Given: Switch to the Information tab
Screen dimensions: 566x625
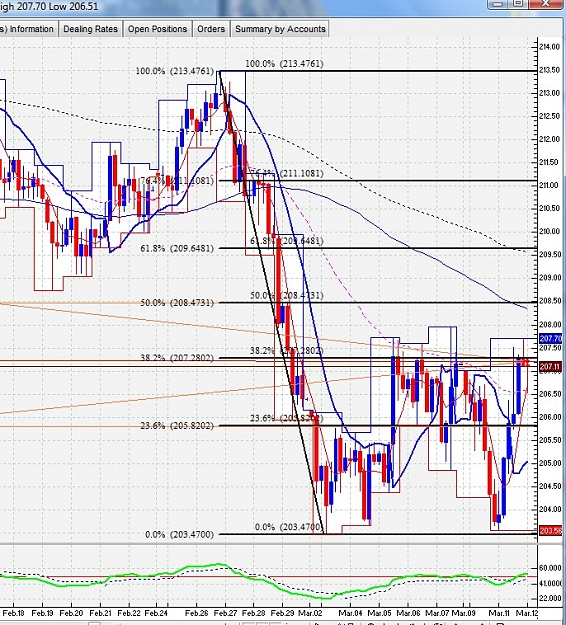Looking at the screenshot, I should (x=27, y=29).
